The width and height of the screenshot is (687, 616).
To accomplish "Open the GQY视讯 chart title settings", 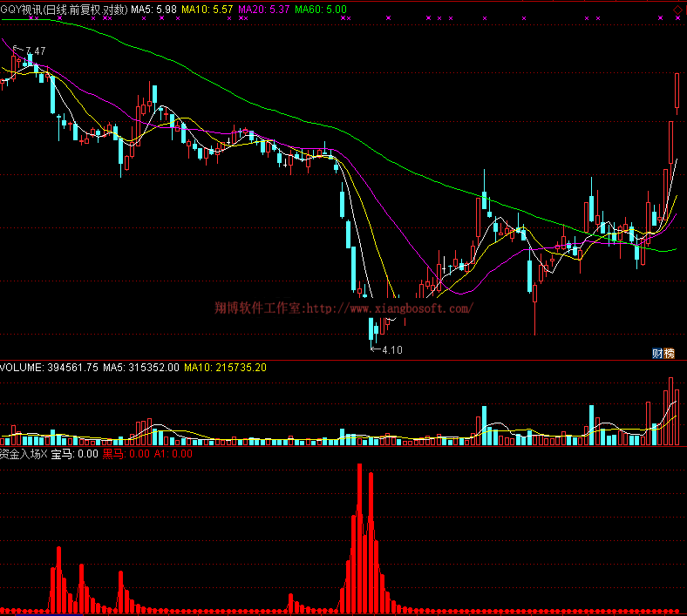I will pos(64,10).
